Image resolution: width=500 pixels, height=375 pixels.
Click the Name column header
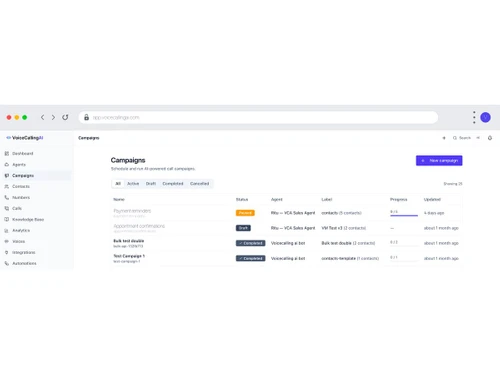click(x=119, y=199)
